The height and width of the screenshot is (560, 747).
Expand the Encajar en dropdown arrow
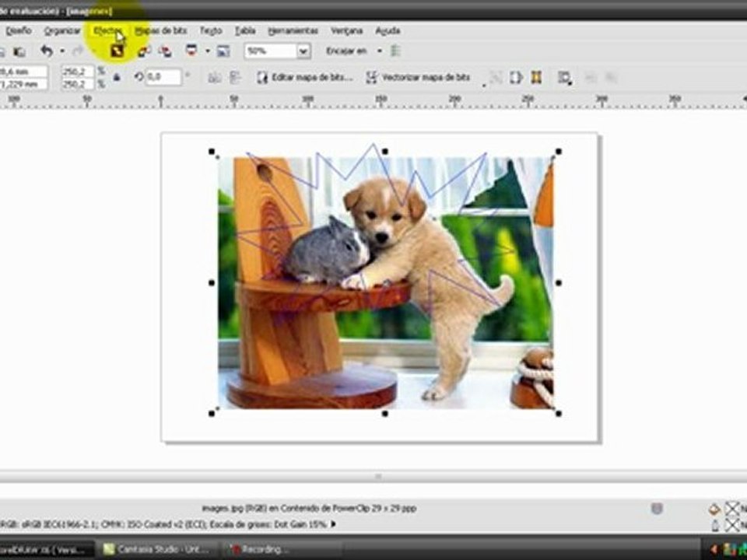coord(380,51)
